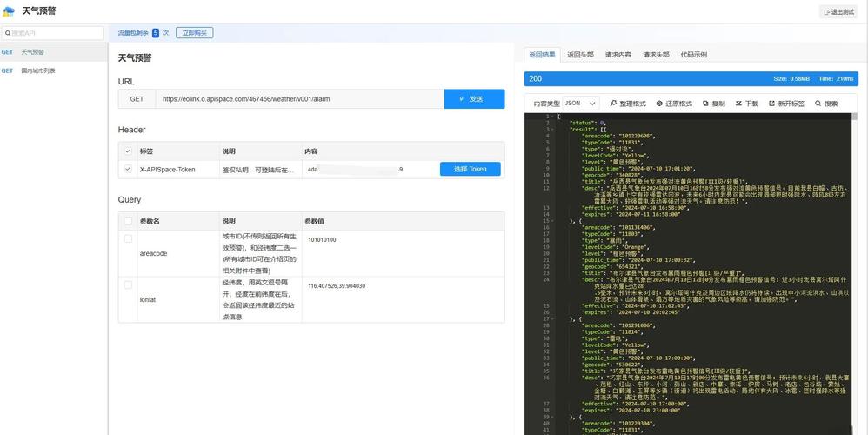Screen dimensions: 868x435
Task: Click the 参数值 column header
Action: tap(314, 221)
